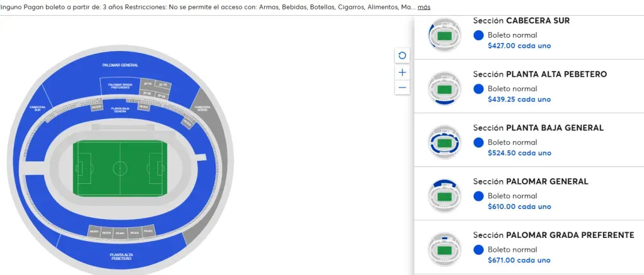This screenshot has height=275, width=644.
Task: Open the $439.25 cada uno price option
Action: pos(519,99)
